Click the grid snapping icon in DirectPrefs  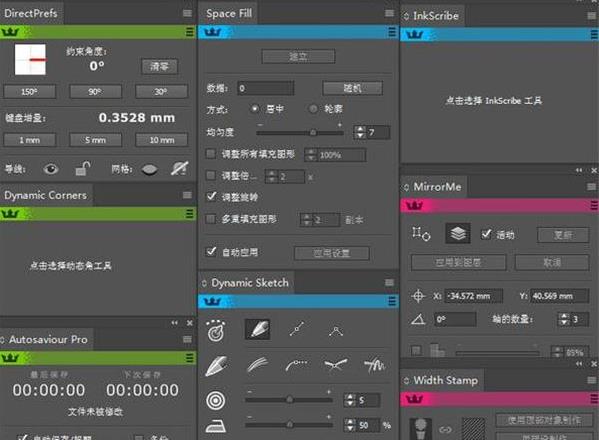pos(179,168)
